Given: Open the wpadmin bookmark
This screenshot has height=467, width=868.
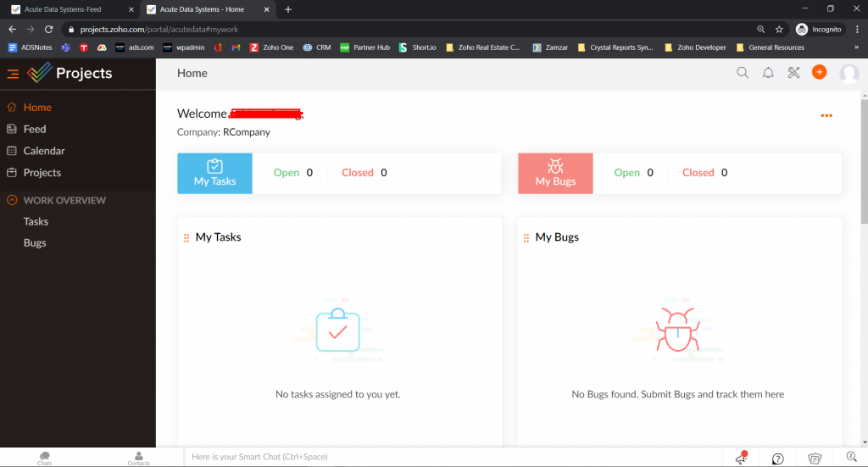Looking at the screenshot, I should coord(184,47).
